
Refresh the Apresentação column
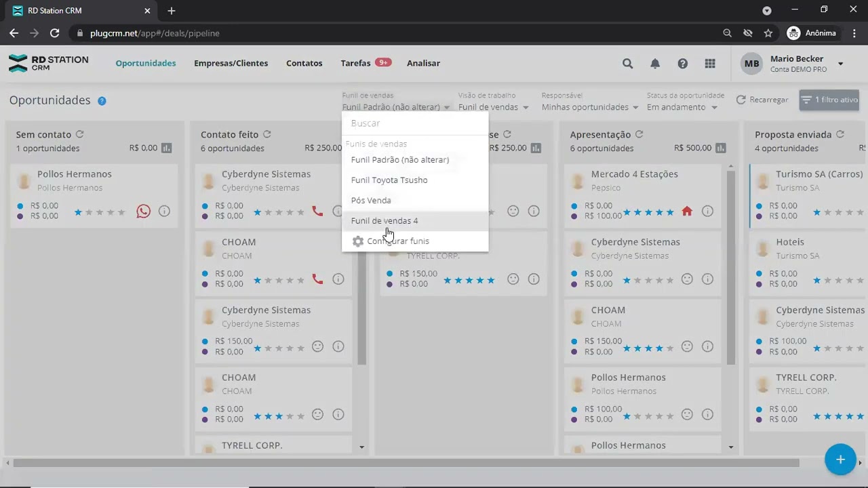639,134
